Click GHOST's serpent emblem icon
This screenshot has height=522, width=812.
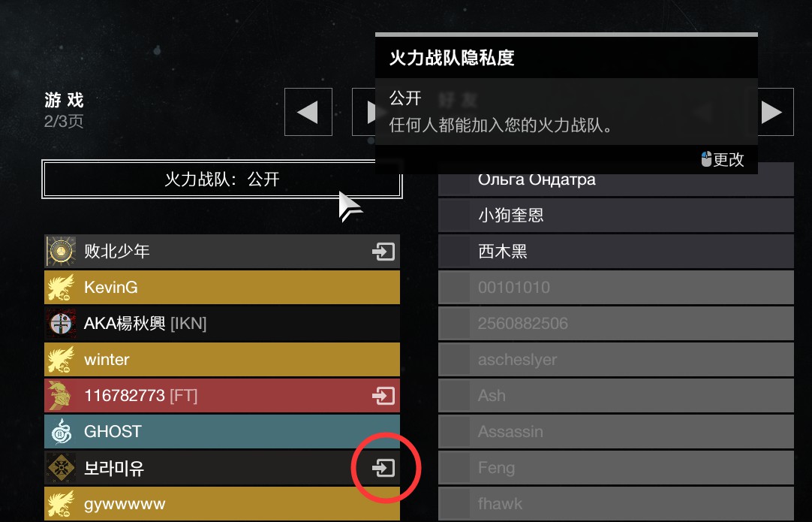click(61, 432)
